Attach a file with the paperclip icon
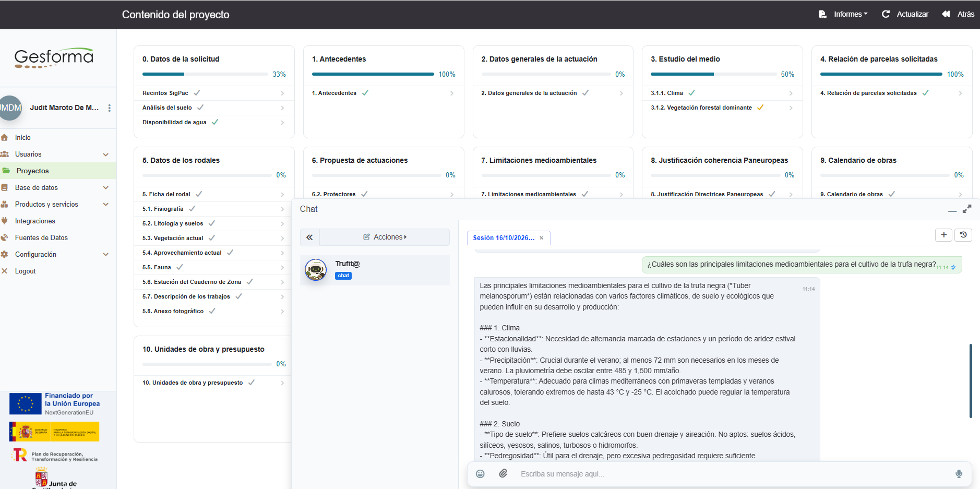 503,473
